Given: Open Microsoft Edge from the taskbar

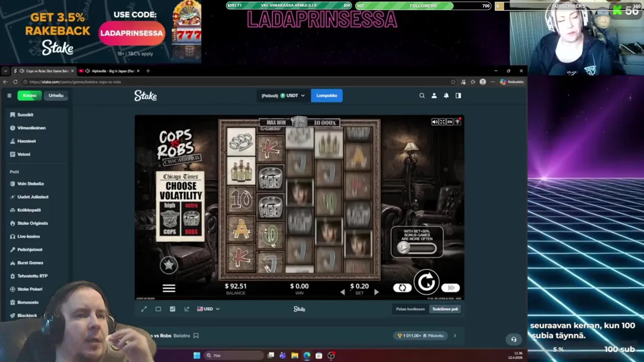Looking at the screenshot, I should 307,355.
